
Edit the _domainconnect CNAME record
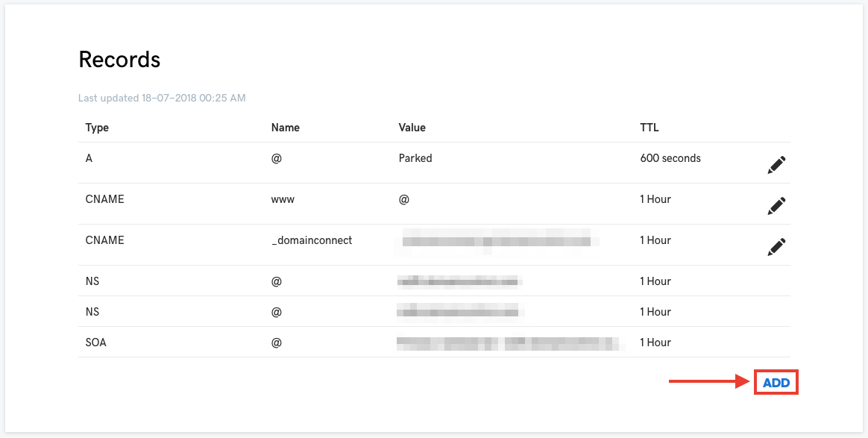[x=776, y=247]
